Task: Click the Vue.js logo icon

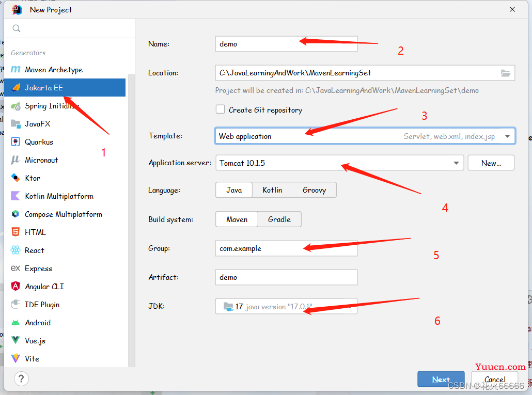Action: pyautogui.click(x=15, y=340)
